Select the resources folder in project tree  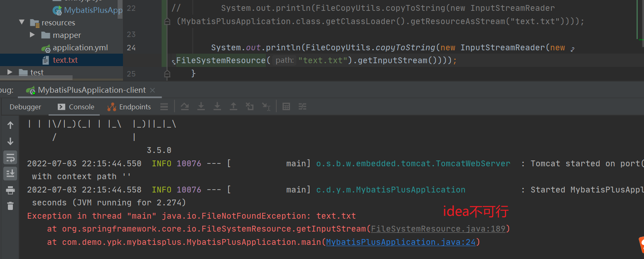[x=58, y=22]
